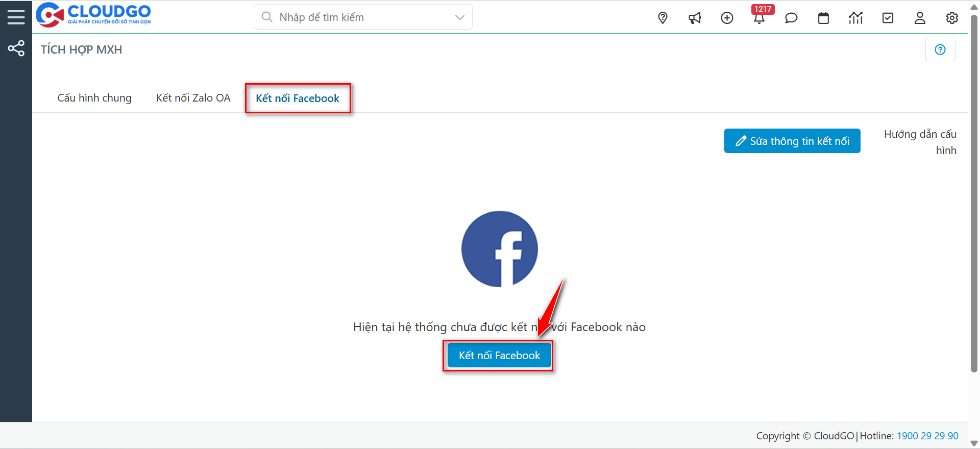
Task: Click the social integration share icon in sidebar
Action: click(x=16, y=48)
